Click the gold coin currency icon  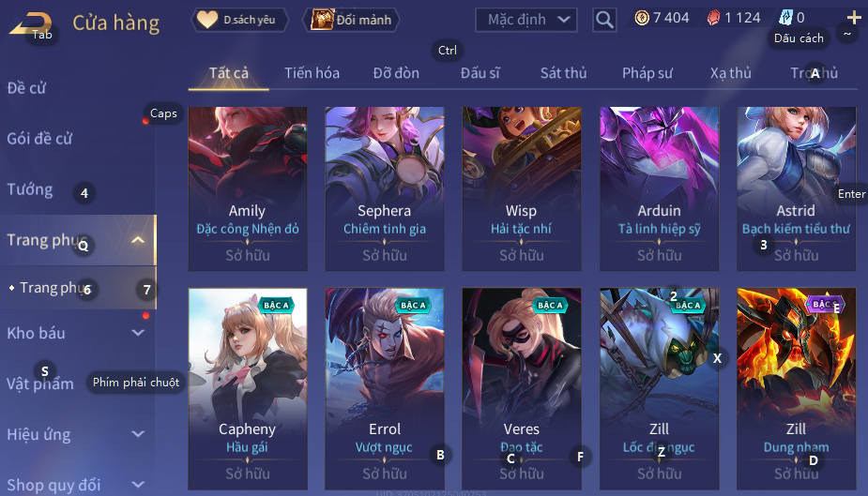tap(642, 18)
